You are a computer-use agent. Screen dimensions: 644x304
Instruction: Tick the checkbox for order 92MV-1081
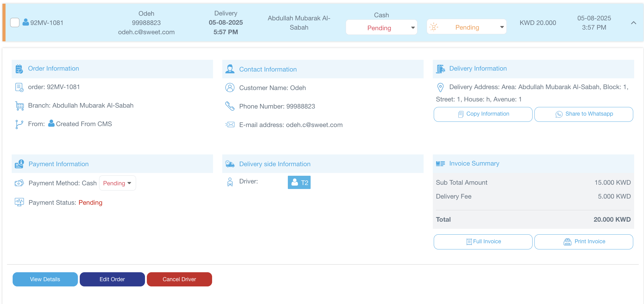[x=15, y=23]
